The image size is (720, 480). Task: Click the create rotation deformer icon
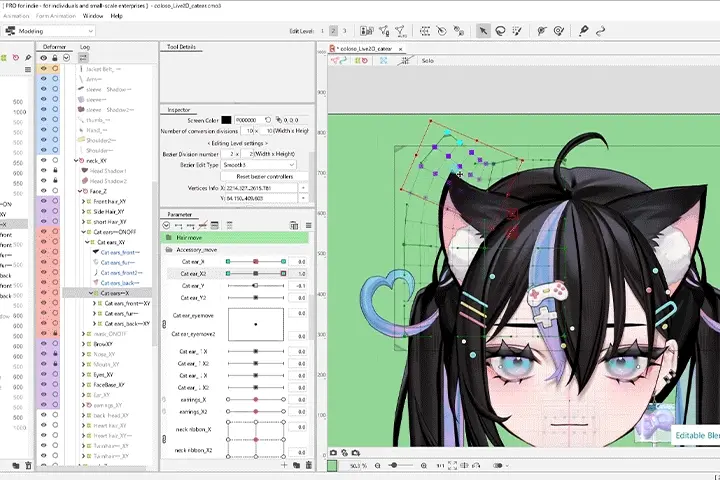442,31
